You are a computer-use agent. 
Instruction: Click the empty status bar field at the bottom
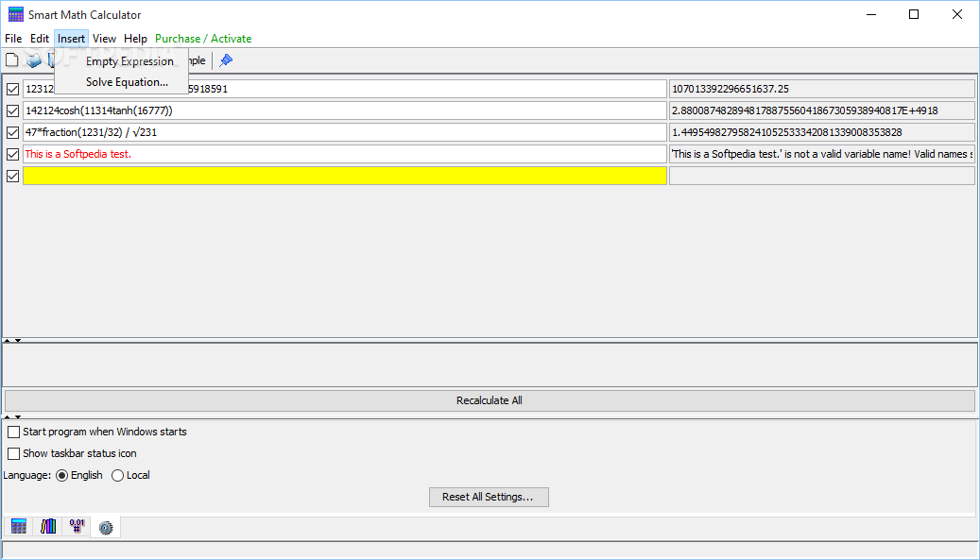490,550
